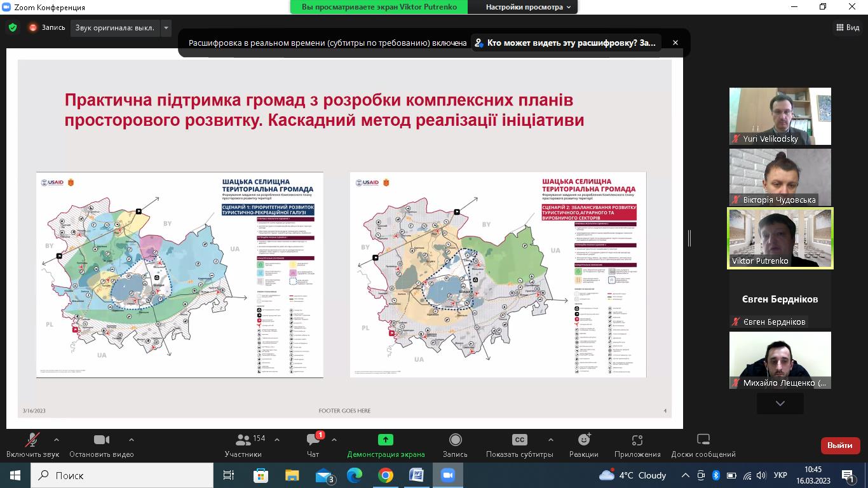Open Microsoft Store from taskbar
This screenshot has width=868, height=488.
[x=261, y=475]
